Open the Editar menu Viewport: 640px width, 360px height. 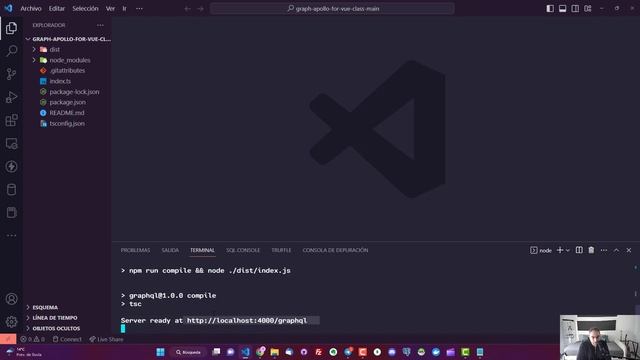click(57, 9)
